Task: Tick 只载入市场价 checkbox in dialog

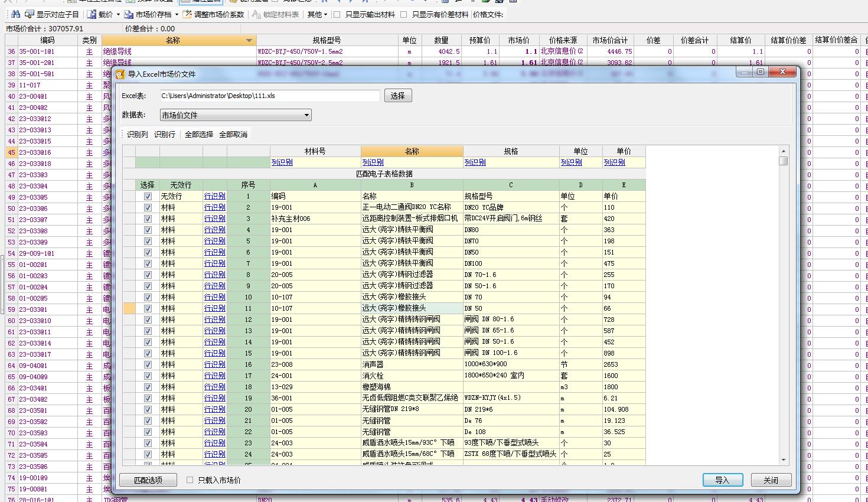Action: coord(190,480)
